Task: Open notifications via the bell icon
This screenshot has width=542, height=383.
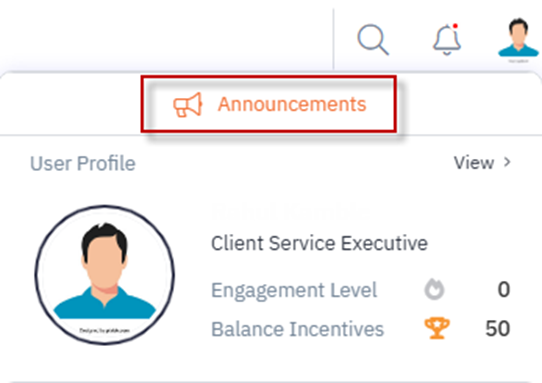Action: pos(447,39)
